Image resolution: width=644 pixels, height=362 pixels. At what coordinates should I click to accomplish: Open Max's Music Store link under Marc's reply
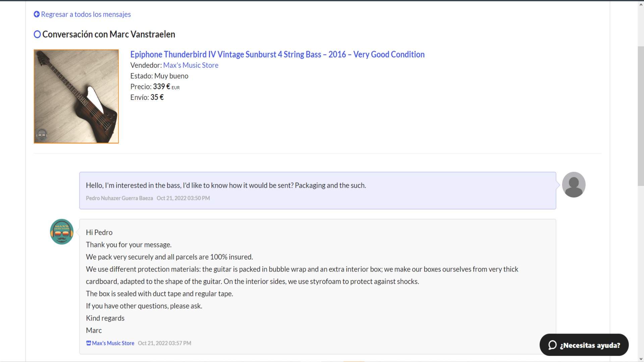(x=113, y=343)
